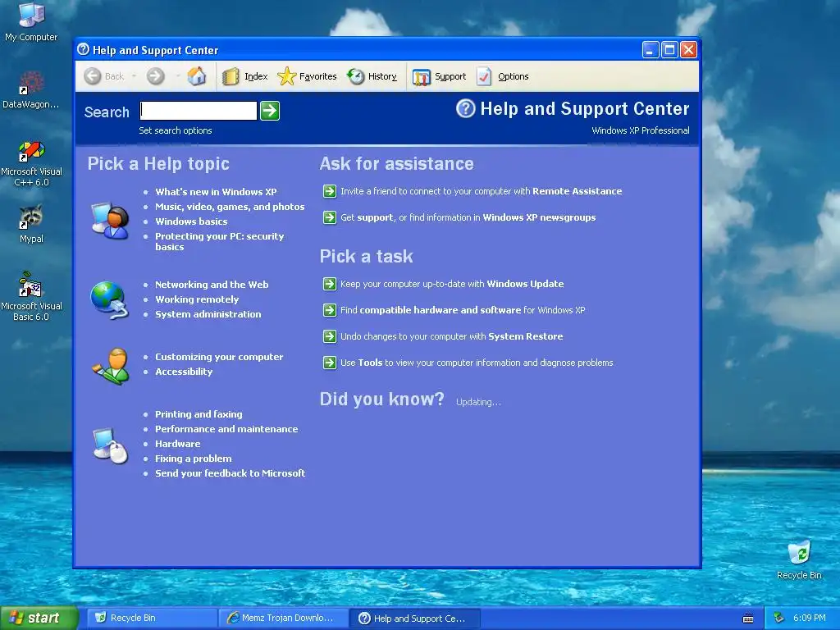Screen dimensions: 840x630
Task: Open Options in the toolbar
Action: 503,76
